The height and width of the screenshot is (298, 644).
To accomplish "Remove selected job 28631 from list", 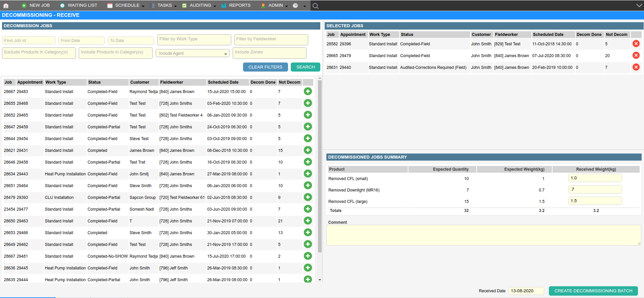I will coord(636,67).
